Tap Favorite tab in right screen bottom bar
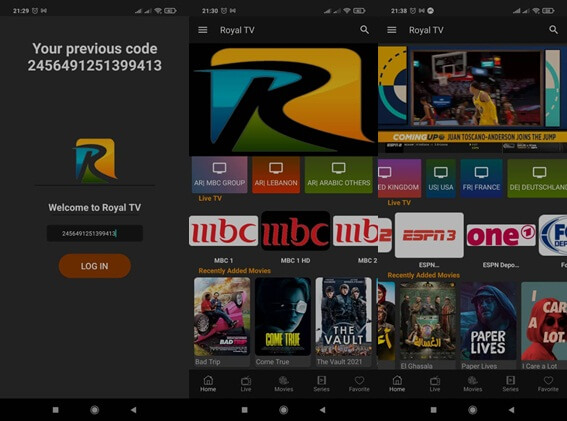The width and height of the screenshot is (567, 421). pyautogui.click(x=548, y=384)
